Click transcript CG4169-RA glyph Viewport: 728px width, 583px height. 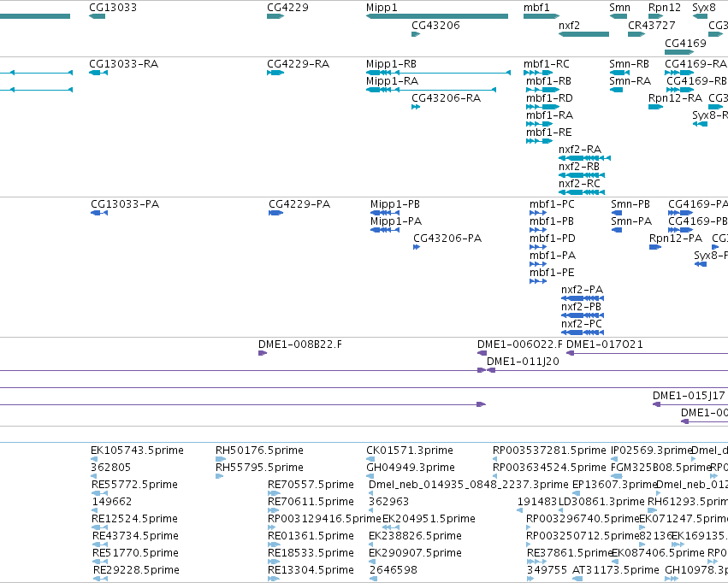pos(679,73)
